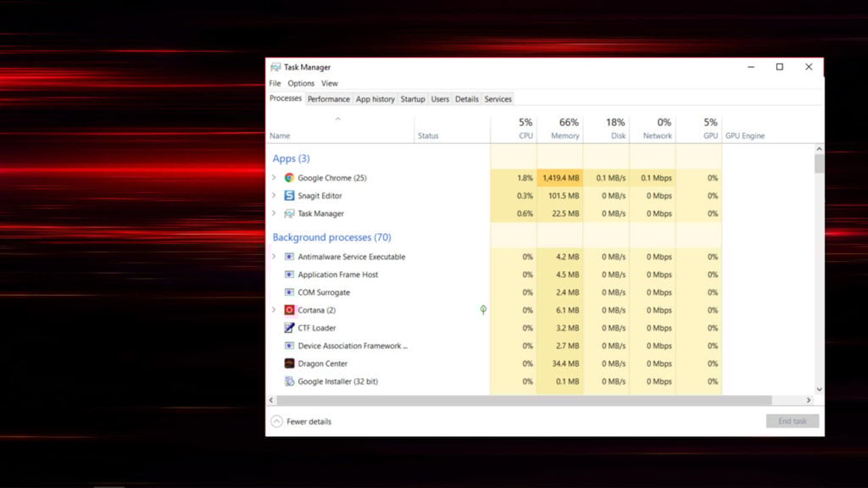Open the Options menu
Image resolution: width=868 pixels, height=488 pixels.
point(301,83)
